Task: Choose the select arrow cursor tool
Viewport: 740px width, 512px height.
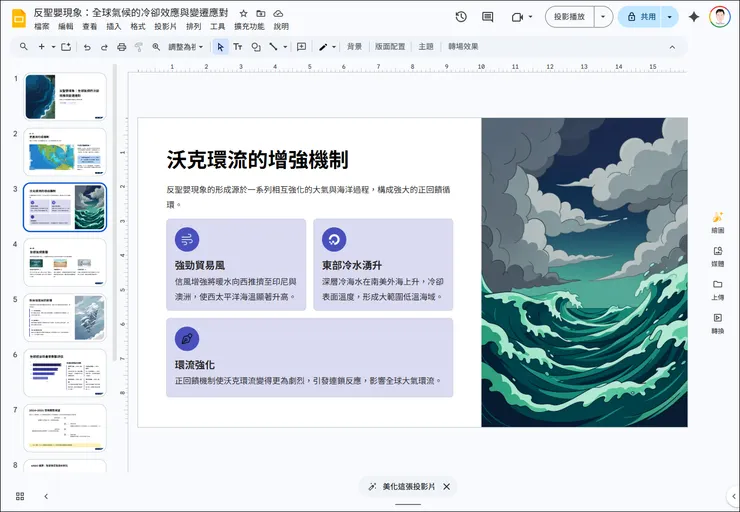Action: click(220, 47)
